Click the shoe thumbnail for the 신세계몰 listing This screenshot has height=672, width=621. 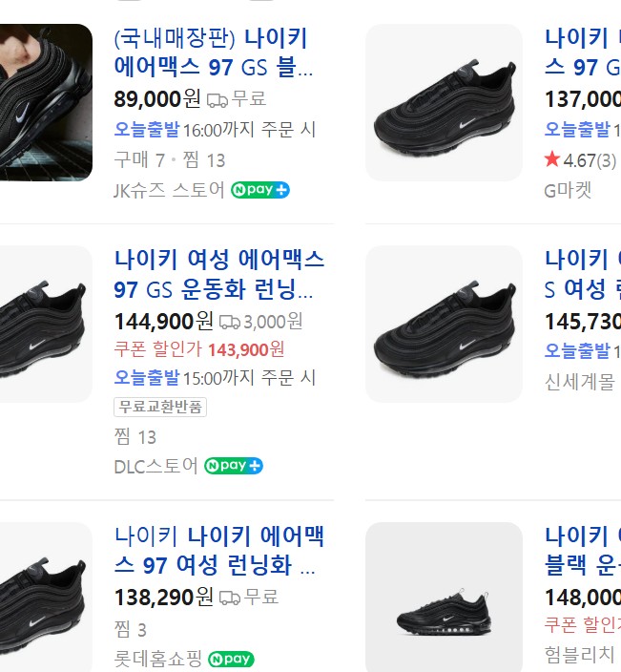click(445, 324)
